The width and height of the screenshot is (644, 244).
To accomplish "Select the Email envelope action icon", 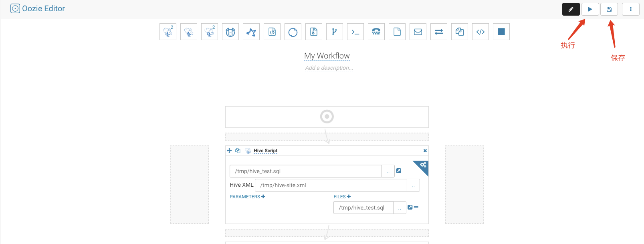I will pyautogui.click(x=418, y=32).
